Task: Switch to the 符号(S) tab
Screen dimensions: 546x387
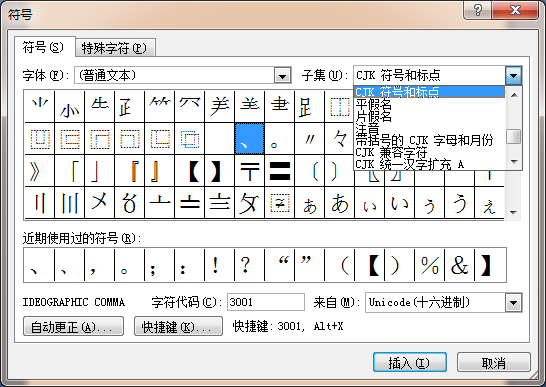Action: (x=44, y=47)
